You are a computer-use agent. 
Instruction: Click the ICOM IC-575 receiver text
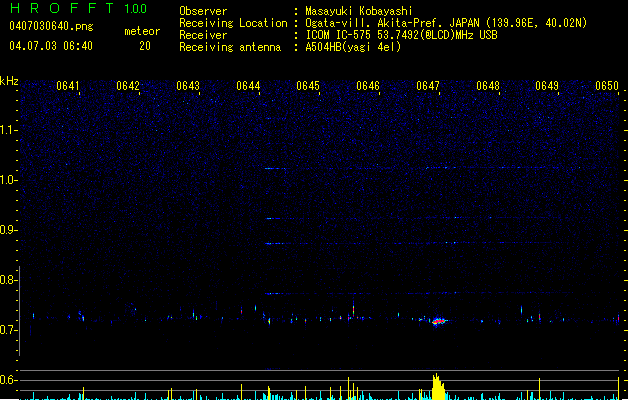click(401, 35)
